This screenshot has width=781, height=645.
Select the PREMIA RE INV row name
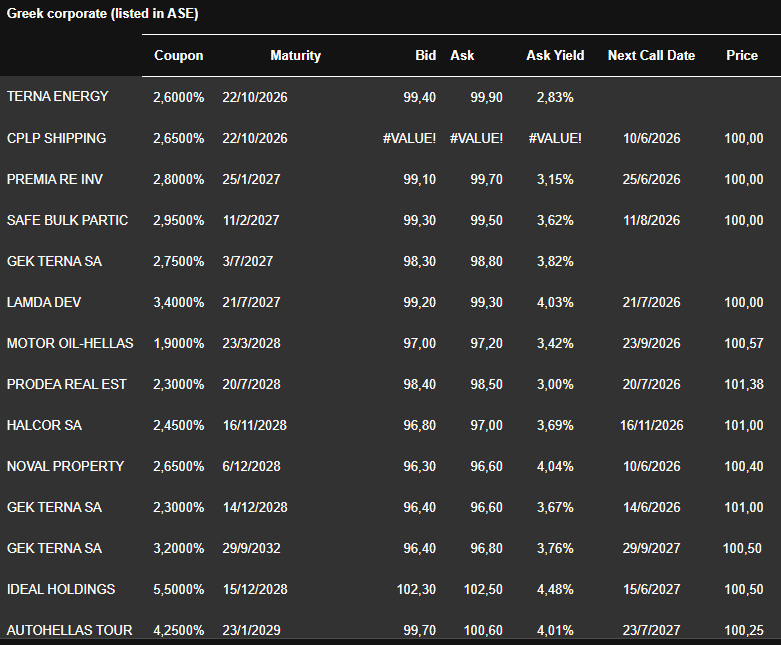point(55,179)
